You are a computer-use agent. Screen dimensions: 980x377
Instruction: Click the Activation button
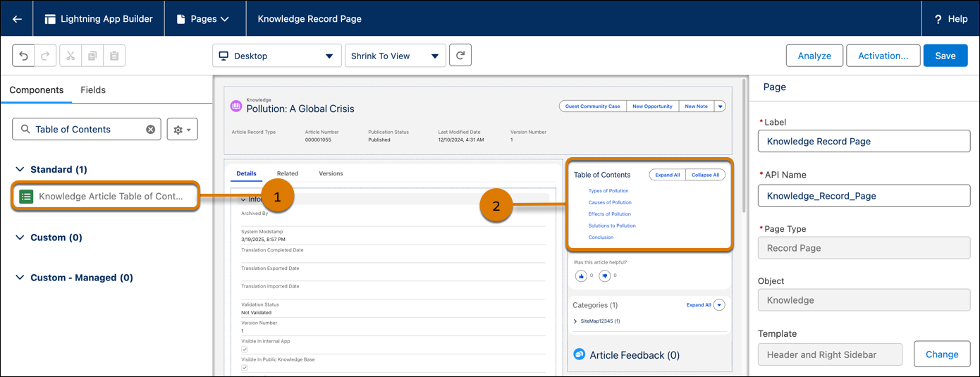(x=883, y=56)
